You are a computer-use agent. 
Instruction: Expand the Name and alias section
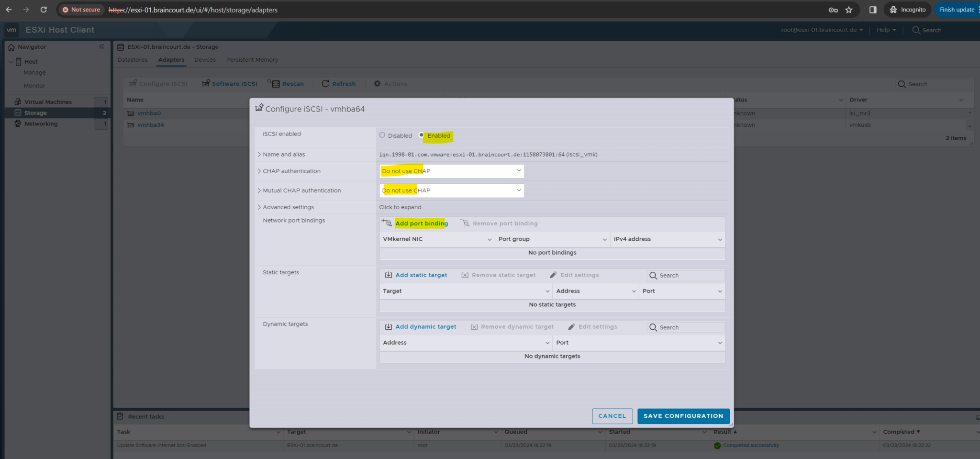(x=259, y=154)
